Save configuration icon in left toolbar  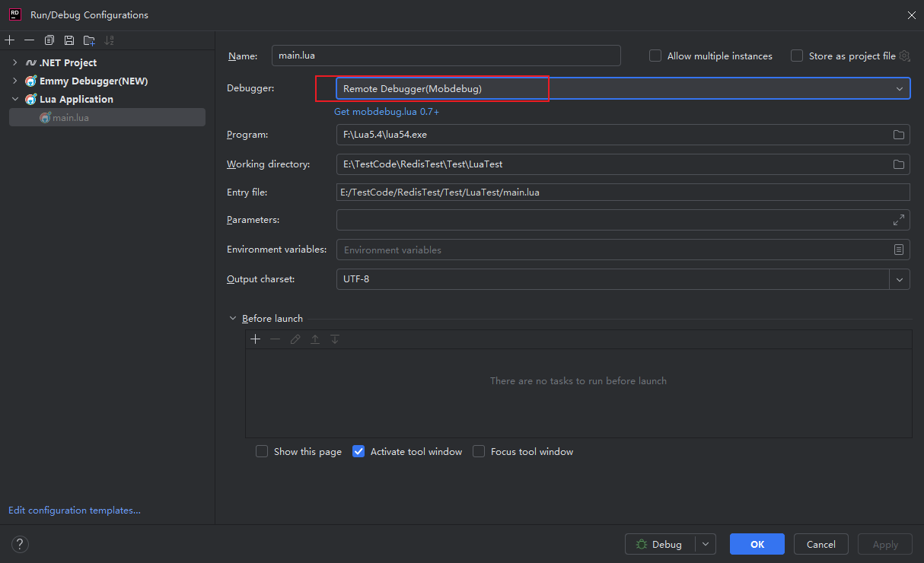pos(69,40)
